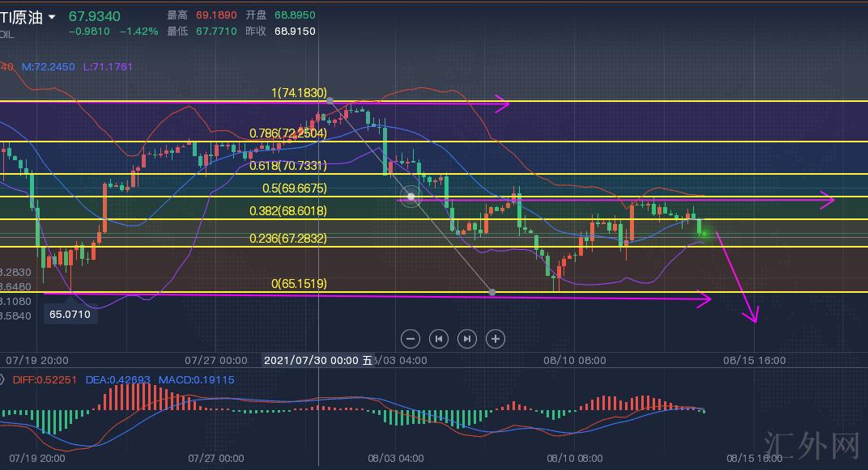Zoom in the chart with plus icon
The height and width of the screenshot is (470, 868).
(496, 339)
